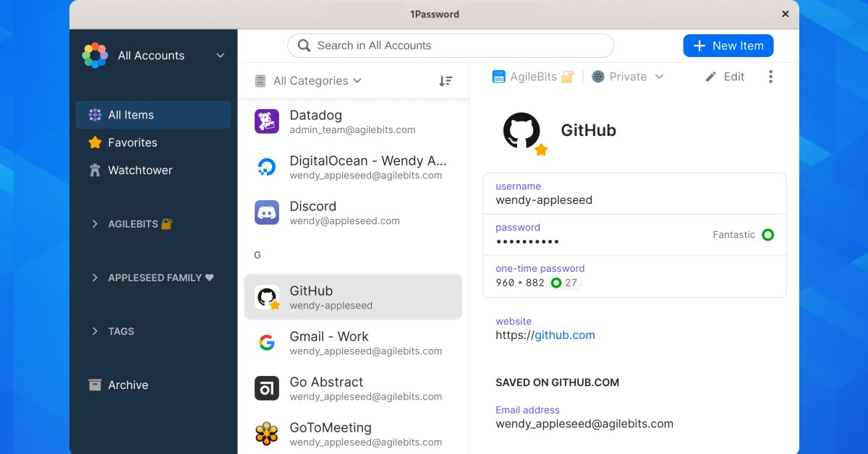This screenshot has width=868, height=454.
Task: Click the search magnifier icon
Action: (x=305, y=46)
